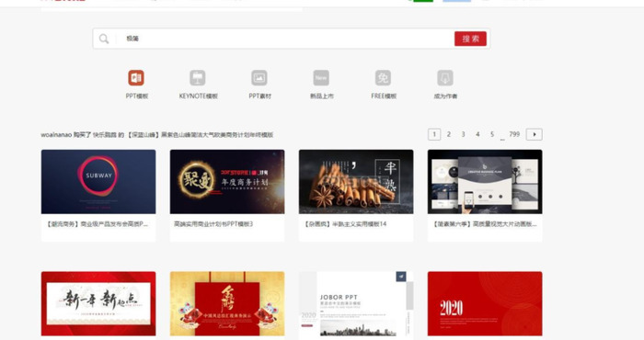644x340 pixels.
Task: Click the FREE模板 label
Action: 384,96
